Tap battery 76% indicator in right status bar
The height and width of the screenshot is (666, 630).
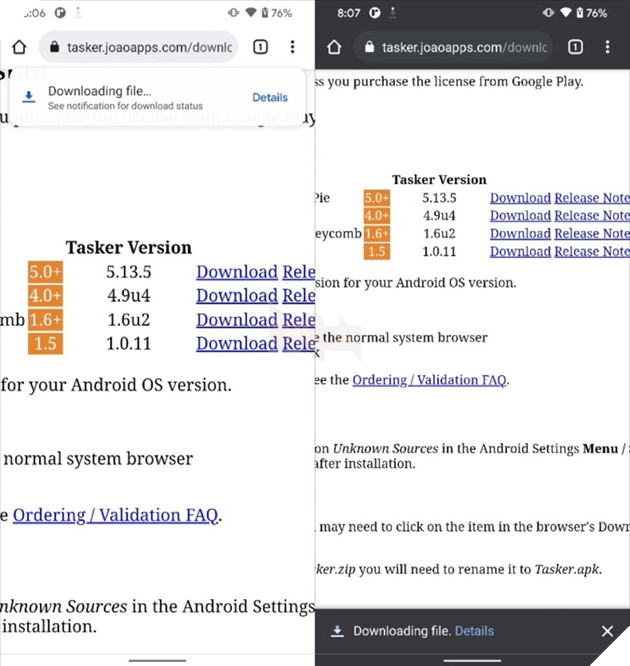591,13
